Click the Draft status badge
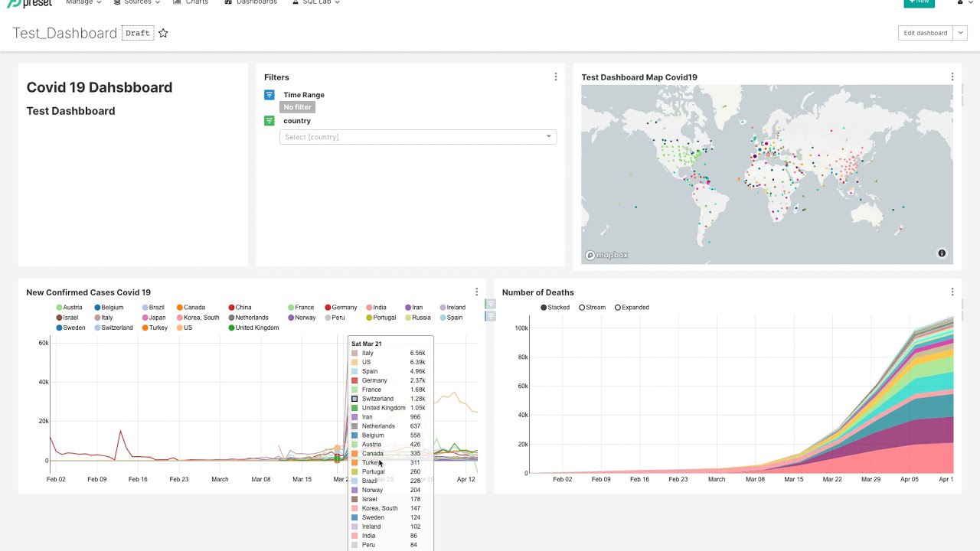The image size is (980, 551). pyautogui.click(x=138, y=33)
